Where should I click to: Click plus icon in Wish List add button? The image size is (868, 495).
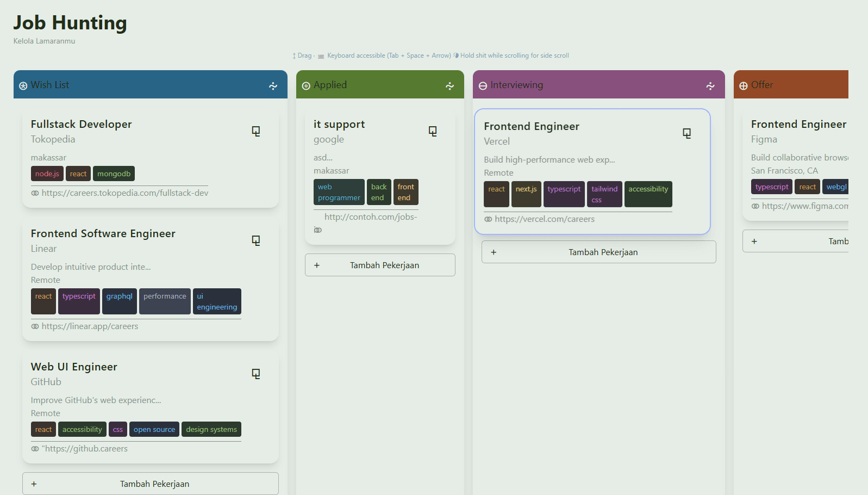pyautogui.click(x=34, y=484)
